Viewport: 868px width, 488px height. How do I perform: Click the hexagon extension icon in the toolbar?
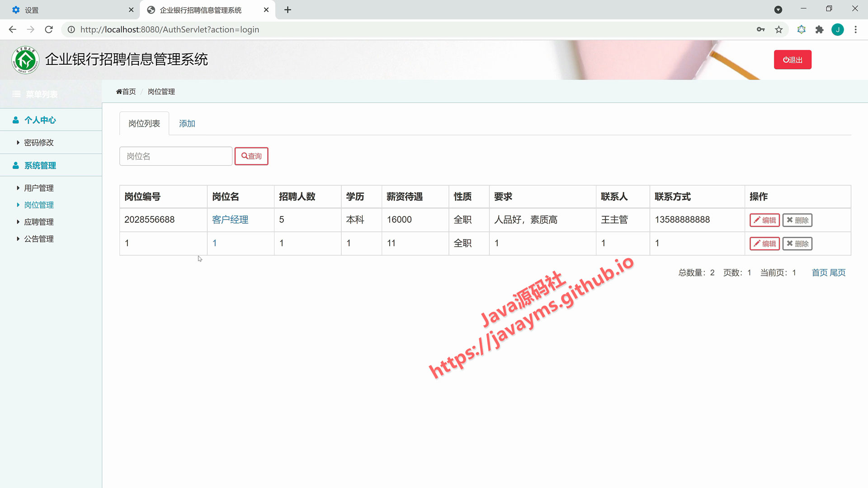pyautogui.click(x=801, y=29)
